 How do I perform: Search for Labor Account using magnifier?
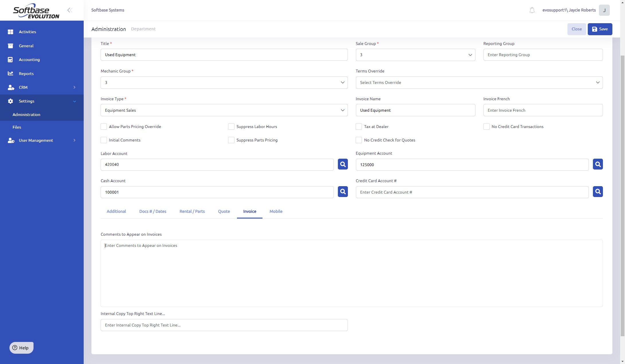[x=342, y=164]
